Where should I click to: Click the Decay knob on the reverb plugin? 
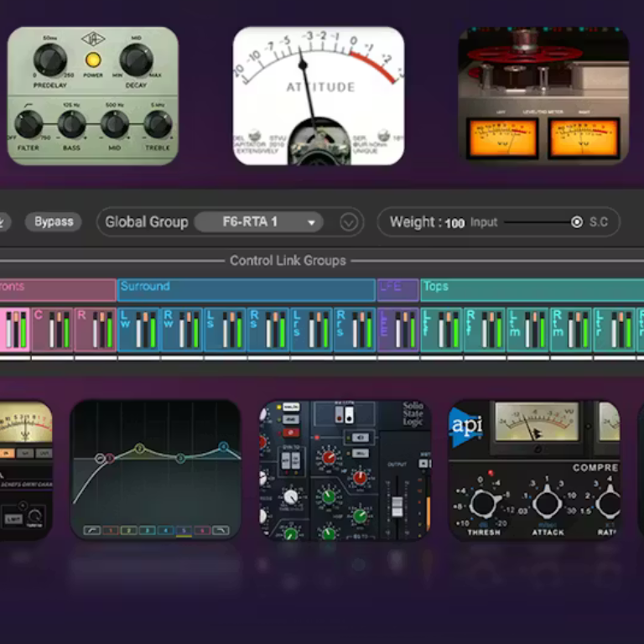[x=137, y=60]
